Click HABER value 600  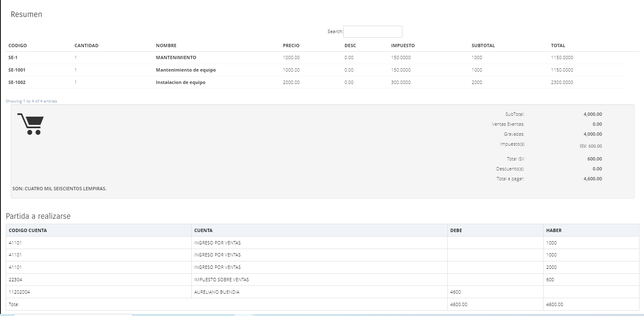point(550,280)
